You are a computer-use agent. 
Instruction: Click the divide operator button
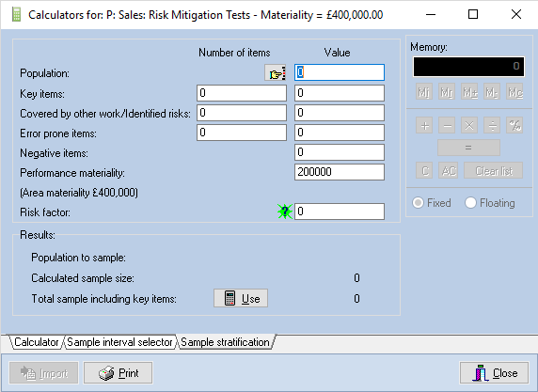point(492,126)
